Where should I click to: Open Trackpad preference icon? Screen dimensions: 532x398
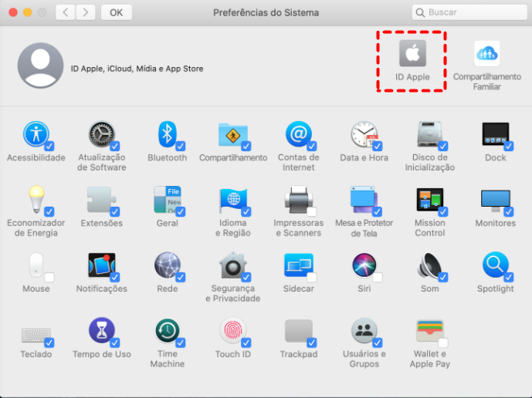[298, 331]
